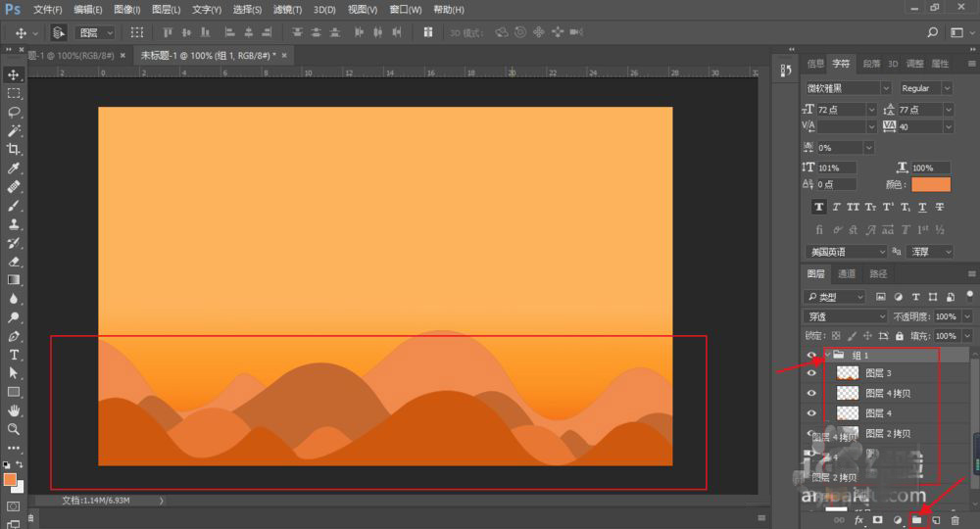This screenshot has width=980, height=529.
Task: Select the Lasso tool
Action: point(14,112)
